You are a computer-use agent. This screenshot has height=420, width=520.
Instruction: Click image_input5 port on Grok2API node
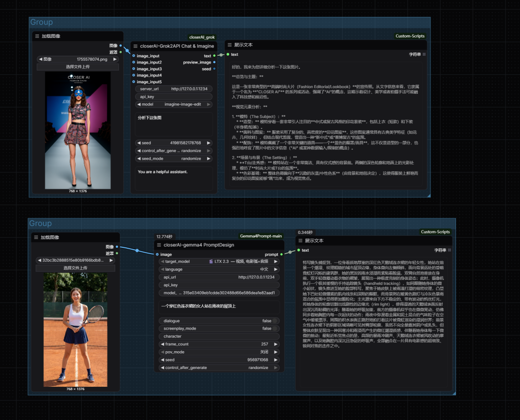tap(134, 82)
